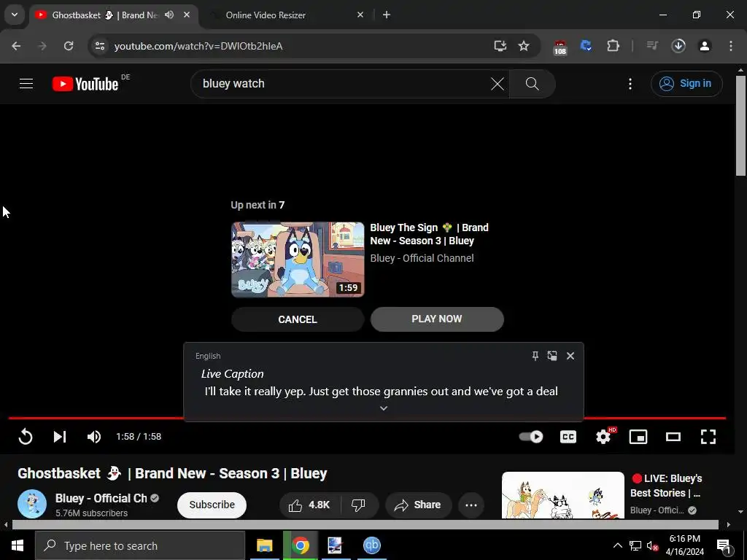Mute the video volume
The height and width of the screenshot is (560, 747).
click(94, 437)
